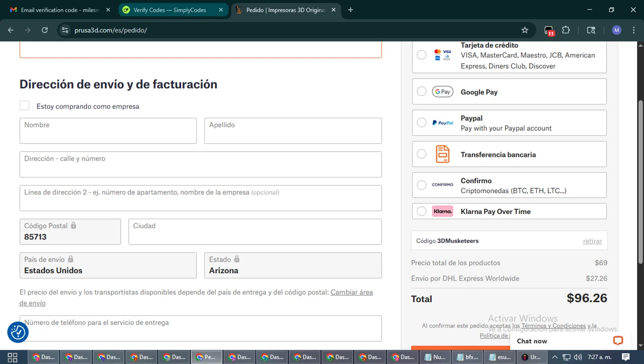
Task: Select the Transferencia bancaria radio button
Action: (x=422, y=154)
